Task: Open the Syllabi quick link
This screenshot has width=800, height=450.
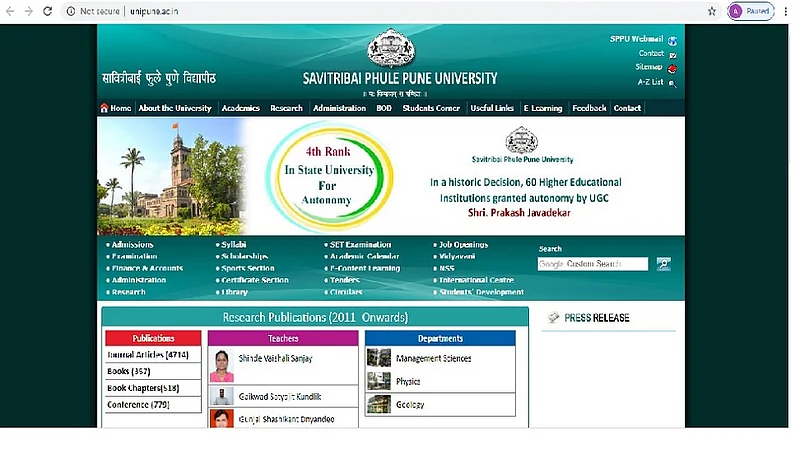Action: click(x=233, y=245)
